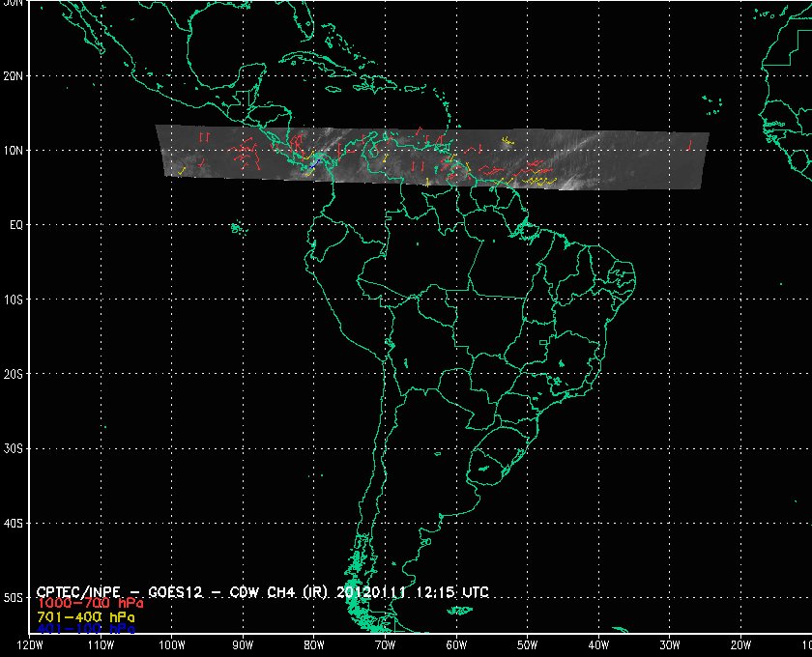Click the 60W longitude label
This screenshot has width=812, height=657.
coord(456,645)
